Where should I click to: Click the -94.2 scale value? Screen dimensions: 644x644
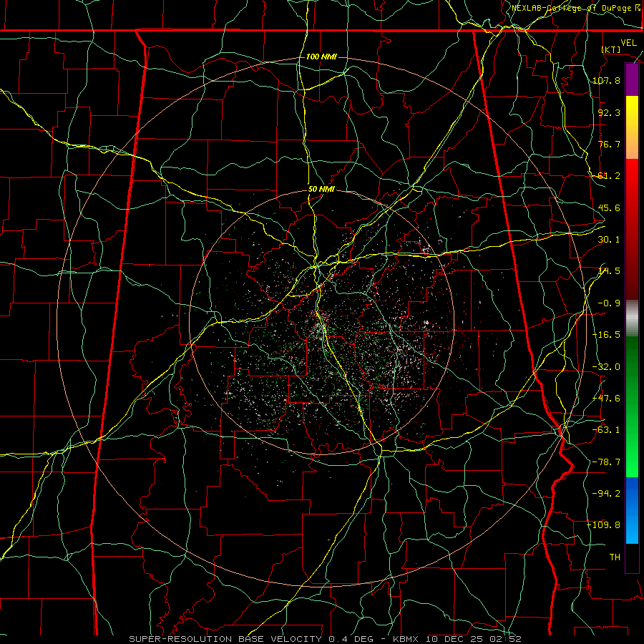pos(606,494)
